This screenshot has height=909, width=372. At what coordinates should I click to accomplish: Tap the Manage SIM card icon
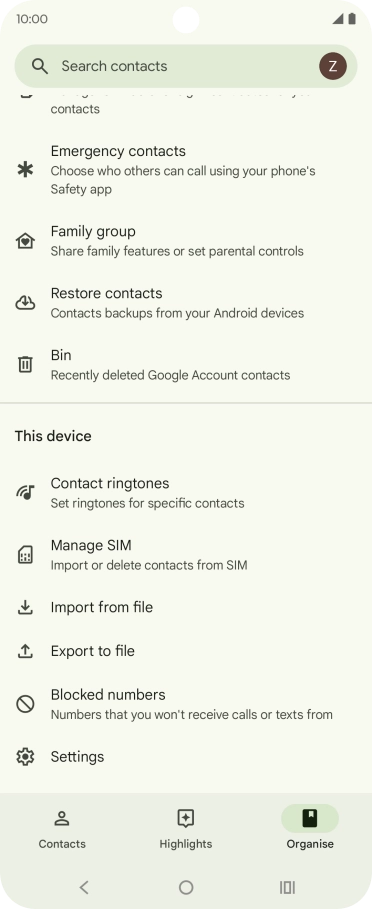pos(25,555)
